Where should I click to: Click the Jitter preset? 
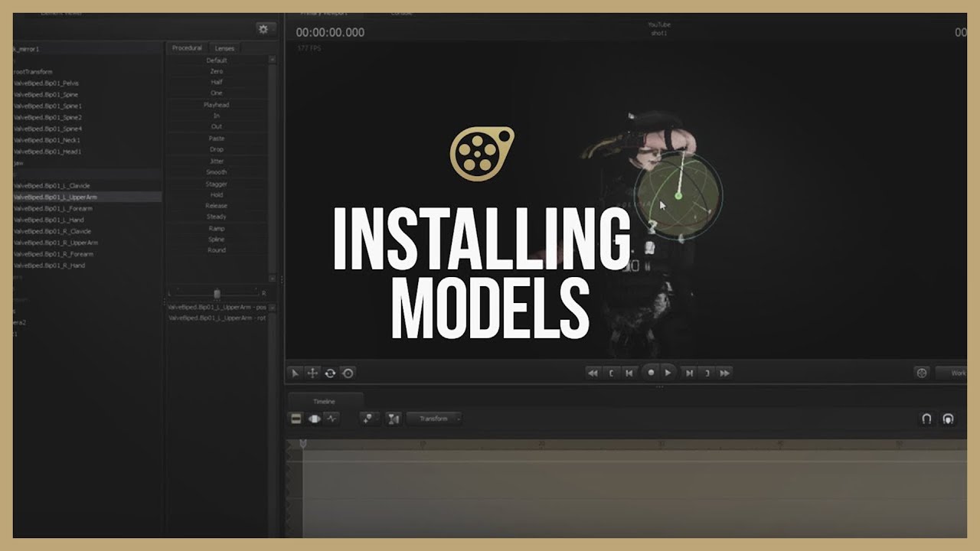click(x=217, y=161)
